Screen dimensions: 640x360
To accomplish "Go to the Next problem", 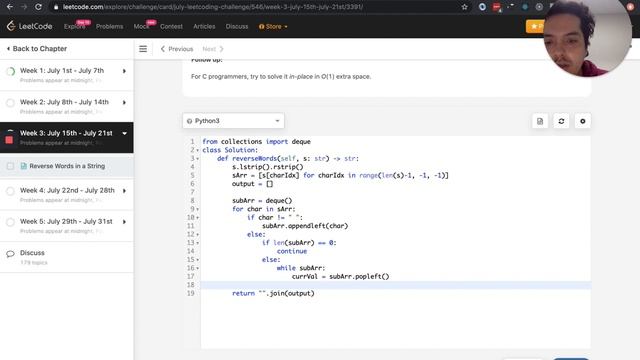I will click(x=213, y=49).
